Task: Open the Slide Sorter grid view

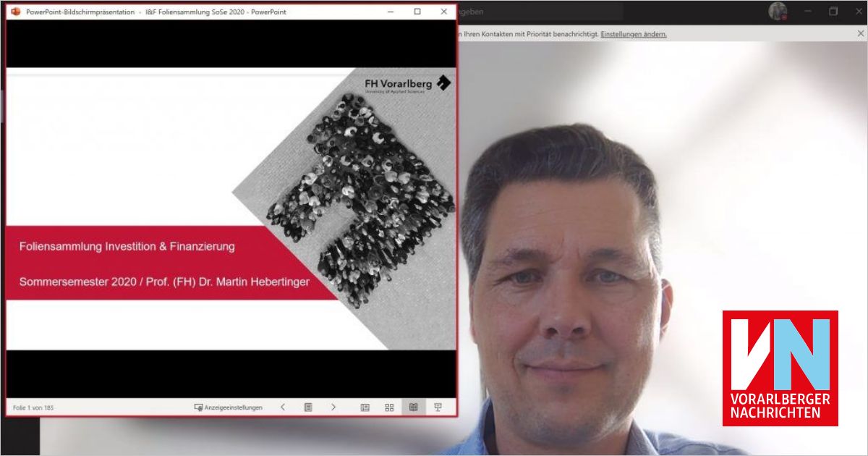Action: pos(389,408)
